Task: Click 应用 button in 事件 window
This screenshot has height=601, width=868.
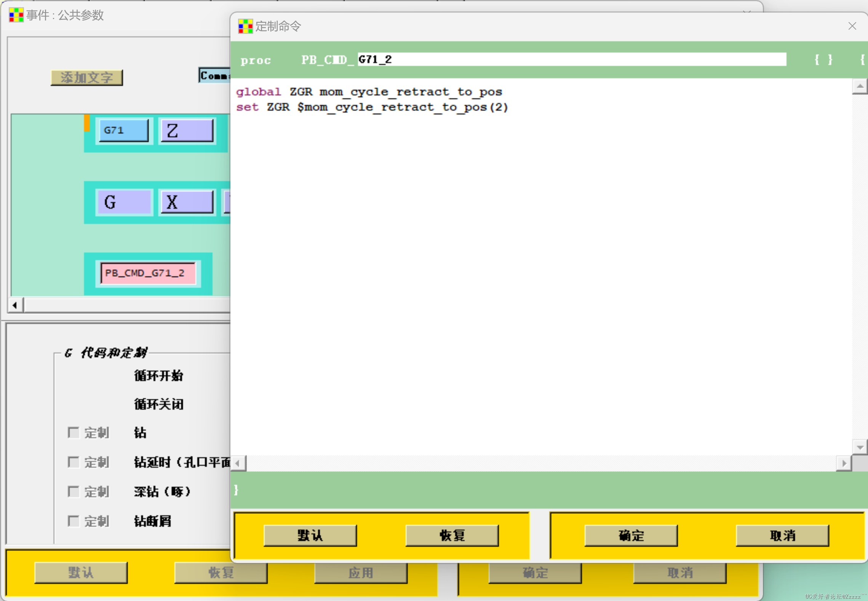Action: point(361,572)
